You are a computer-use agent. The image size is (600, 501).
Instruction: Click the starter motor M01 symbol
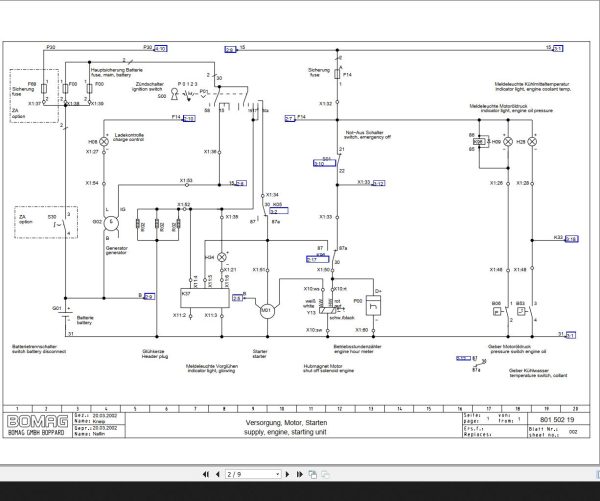pyautogui.click(x=267, y=310)
